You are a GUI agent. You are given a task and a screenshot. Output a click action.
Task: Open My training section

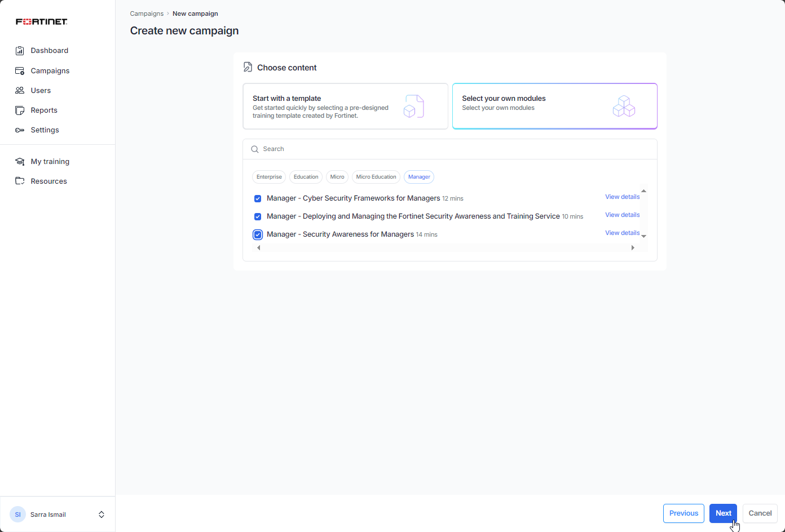50,161
